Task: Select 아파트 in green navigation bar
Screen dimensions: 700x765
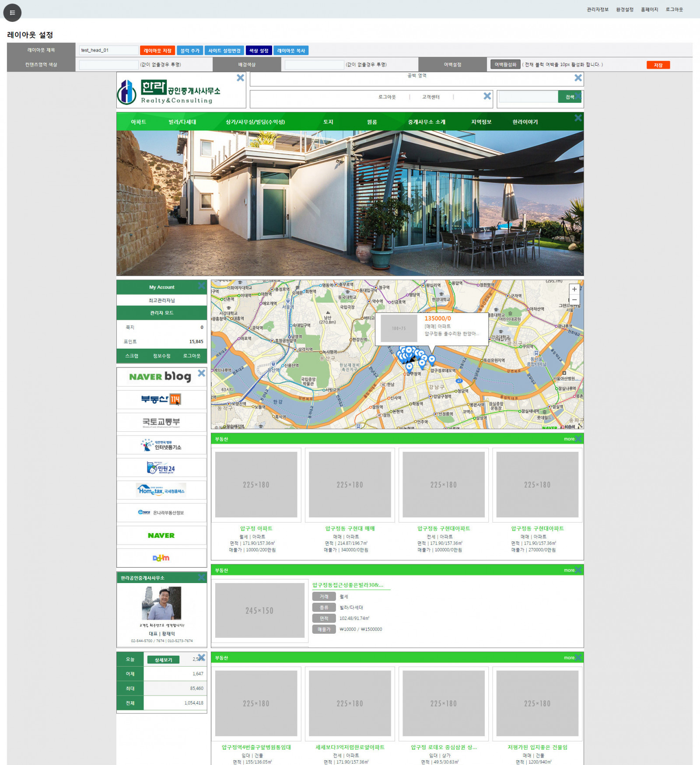Action: pyautogui.click(x=138, y=122)
